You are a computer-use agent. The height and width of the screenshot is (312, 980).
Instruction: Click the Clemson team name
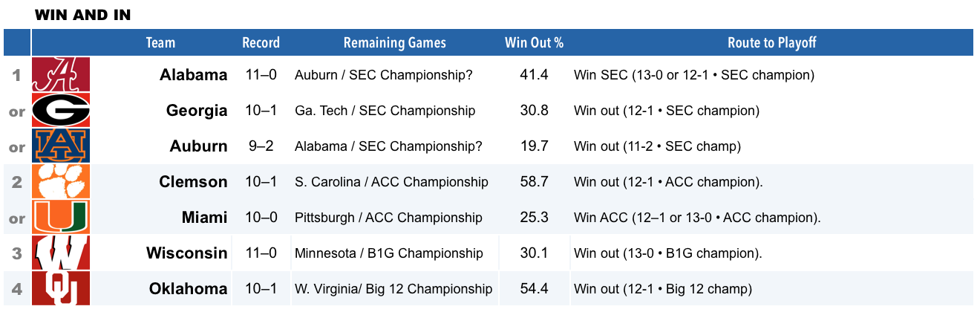click(194, 182)
